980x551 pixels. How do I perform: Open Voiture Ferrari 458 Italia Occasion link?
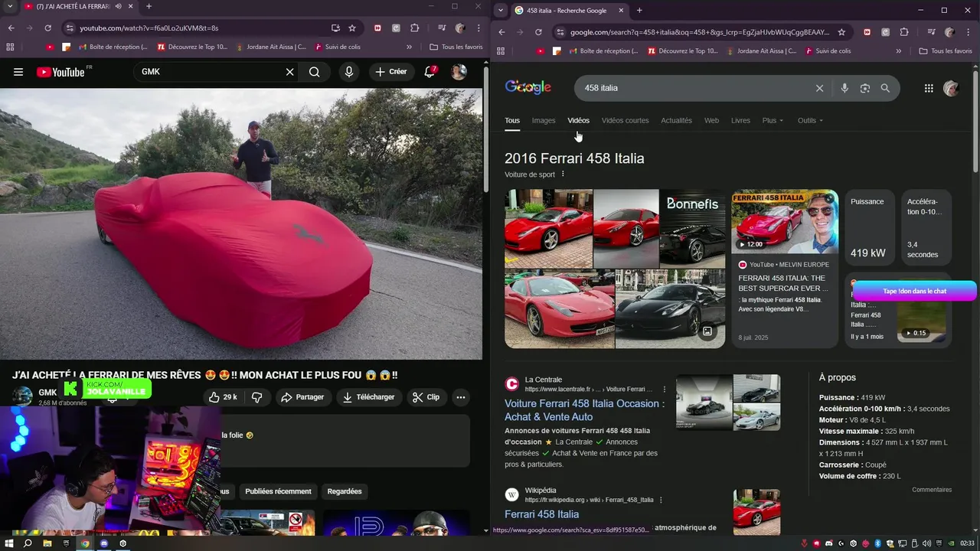point(584,410)
